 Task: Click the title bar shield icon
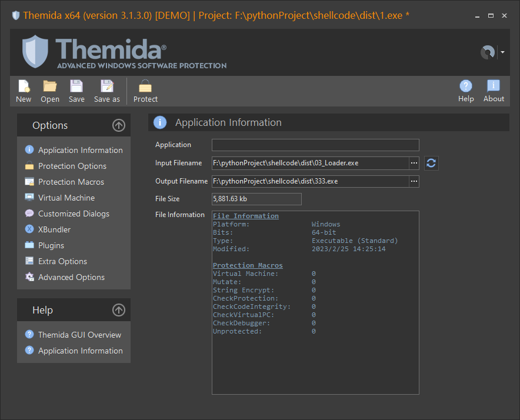pyautogui.click(x=15, y=15)
